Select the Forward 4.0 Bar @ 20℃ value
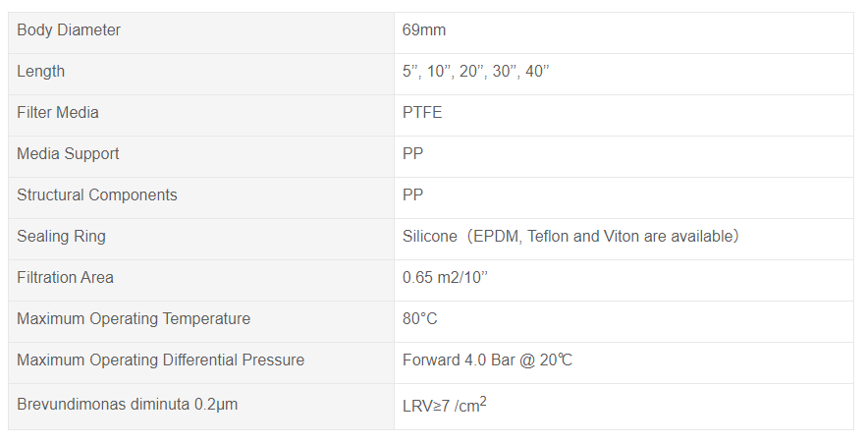868x443 pixels. pos(487,360)
